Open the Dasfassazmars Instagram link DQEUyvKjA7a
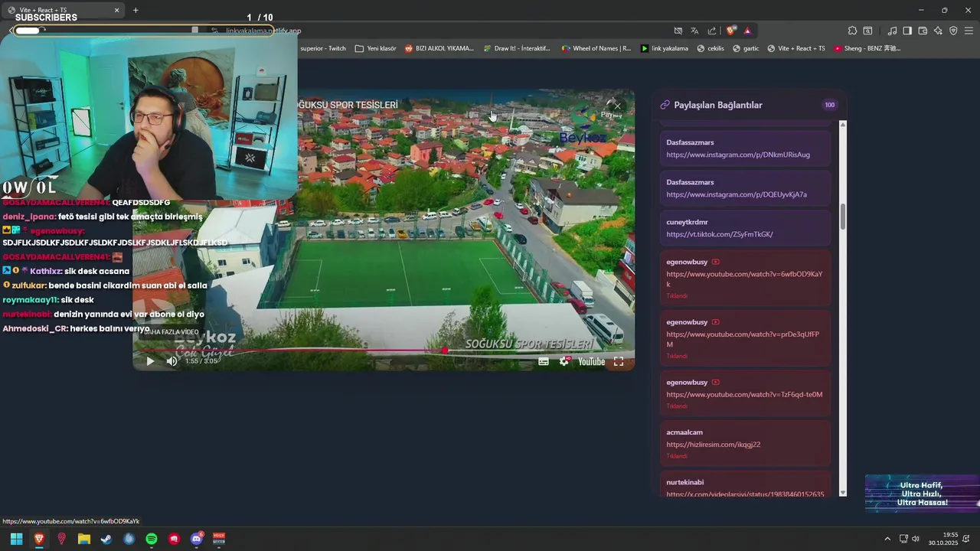This screenshot has width=980, height=551. [x=737, y=194]
